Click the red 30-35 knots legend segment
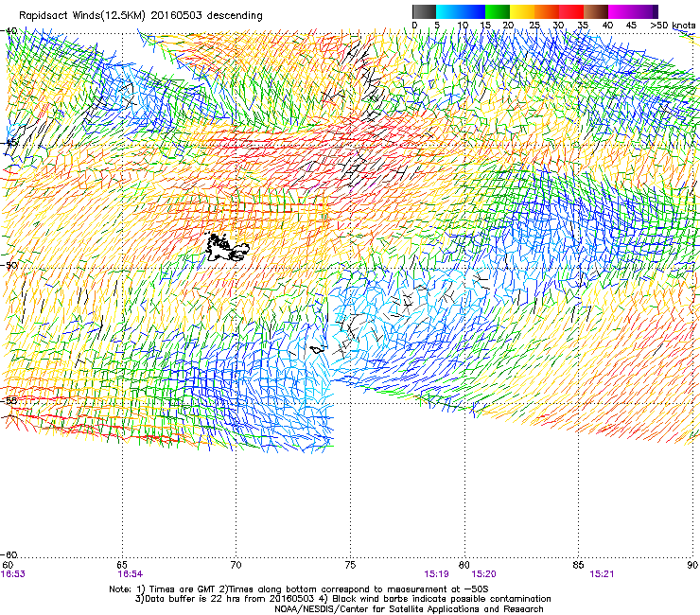700x615 pixels. tap(571, 11)
